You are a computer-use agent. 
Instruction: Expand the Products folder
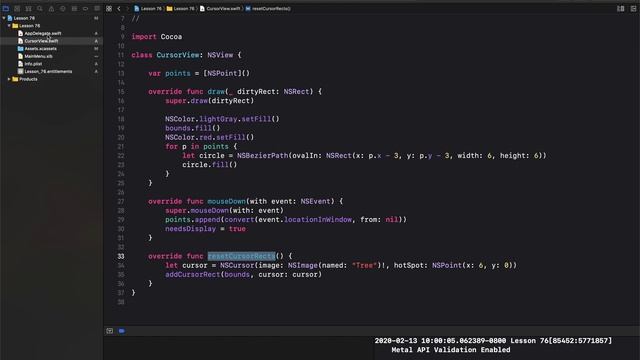(x=9, y=79)
